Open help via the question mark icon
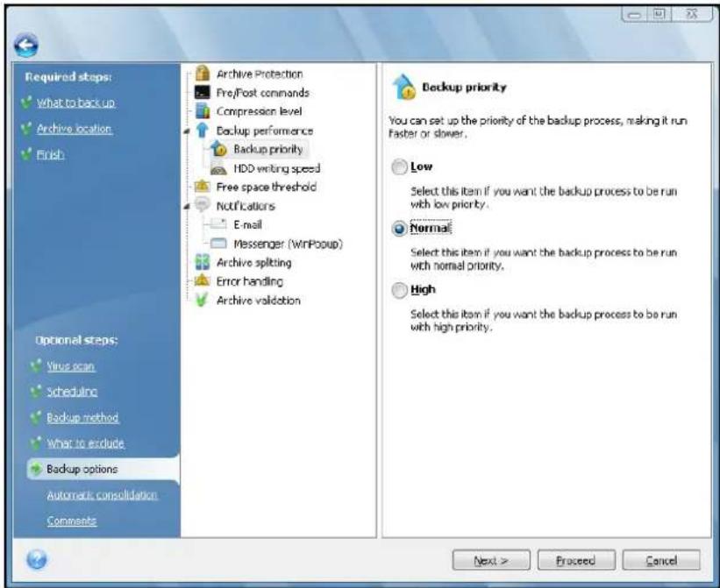Viewport: 720px width, 588px height. pos(36,559)
